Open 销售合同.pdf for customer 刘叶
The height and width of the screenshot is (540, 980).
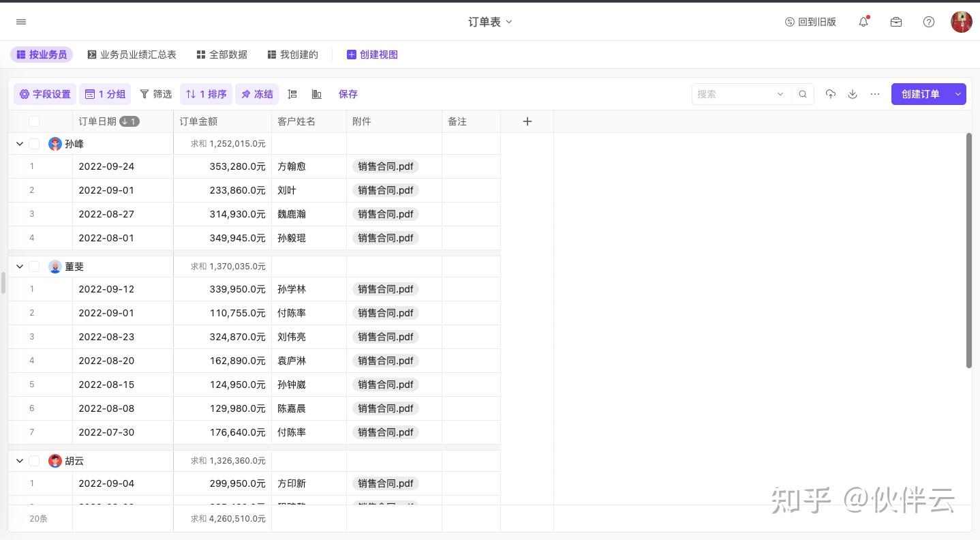click(x=386, y=190)
